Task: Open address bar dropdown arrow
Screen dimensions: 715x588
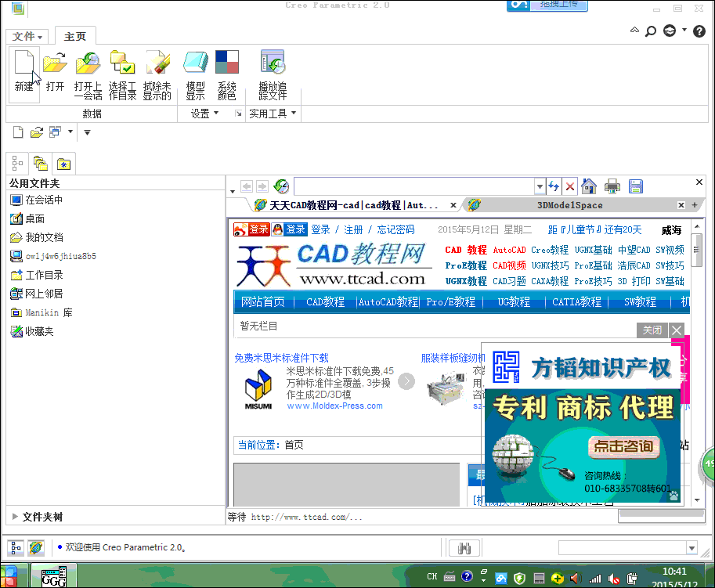Action: pyautogui.click(x=540, y=186)
